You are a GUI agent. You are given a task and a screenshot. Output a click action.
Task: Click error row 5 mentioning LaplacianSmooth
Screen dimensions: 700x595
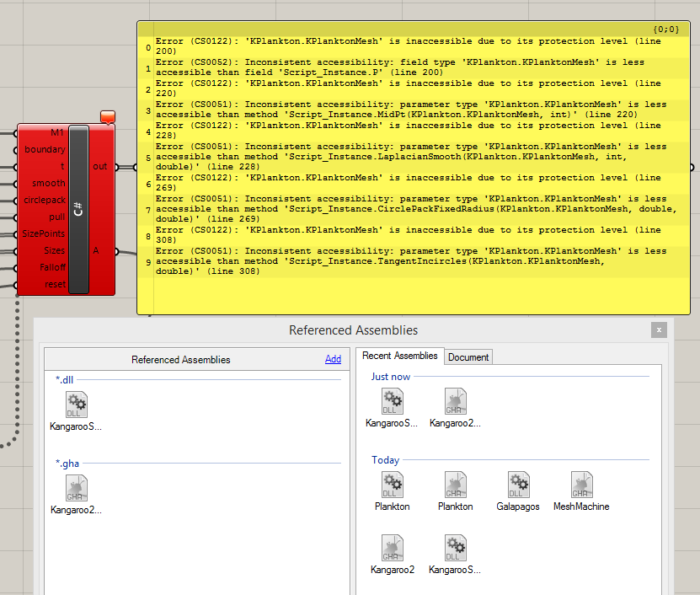(x=414, y=157)
